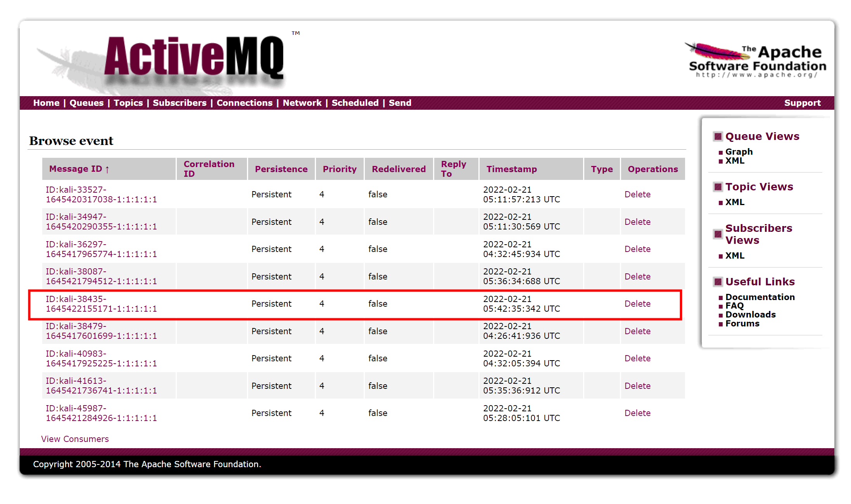Open the Documentation useful link
The image size is (851, 504).
[x=760, y=297]
